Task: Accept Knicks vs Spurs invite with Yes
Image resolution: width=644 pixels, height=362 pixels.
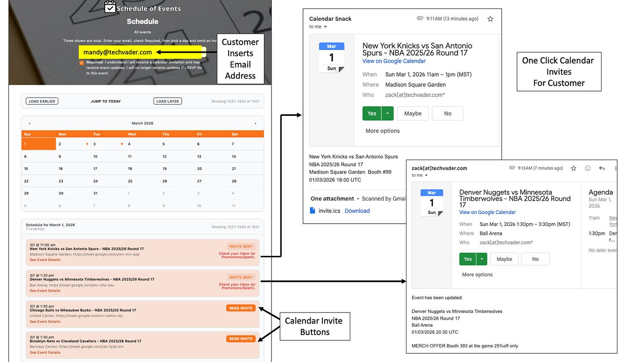Action: [x=372, y=114]
